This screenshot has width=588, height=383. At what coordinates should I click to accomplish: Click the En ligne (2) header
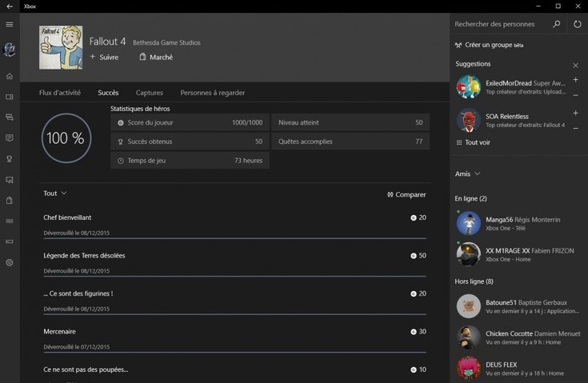[x=470, y=198]
